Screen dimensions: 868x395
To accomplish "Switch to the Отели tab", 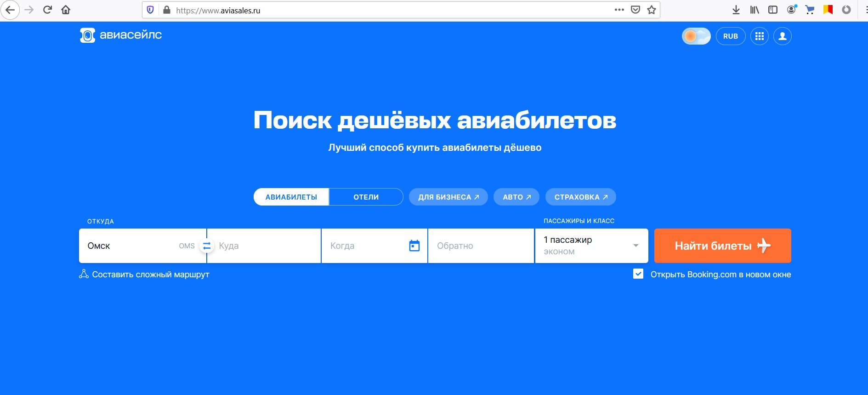I will click(366, 197).
